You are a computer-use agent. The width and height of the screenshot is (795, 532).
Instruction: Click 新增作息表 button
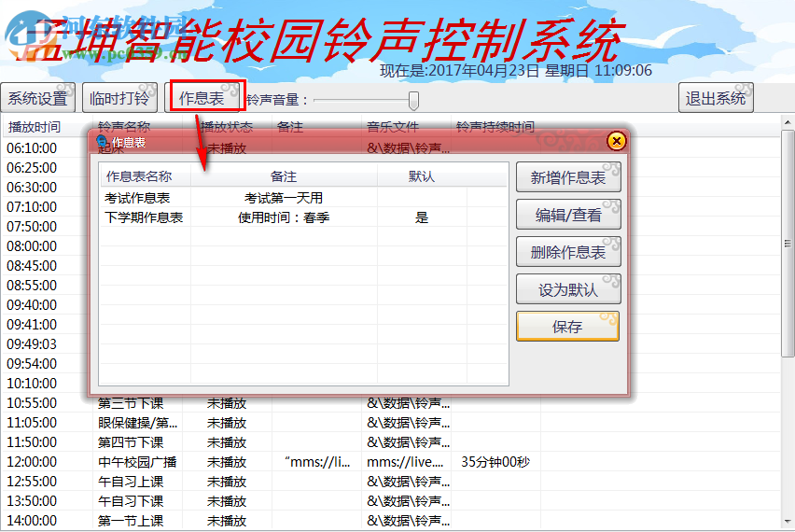coord(568,177)
